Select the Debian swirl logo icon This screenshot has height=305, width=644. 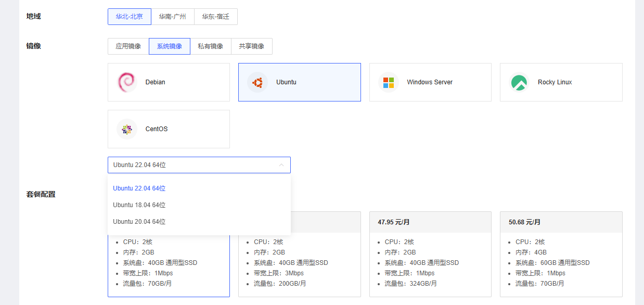(x=126, y=82)
